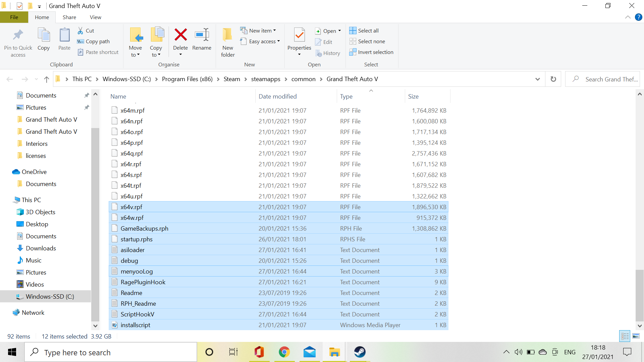This screenshot has width=644, height=362.
Task: Open the address bar history dropdown
Action: point(538,79)
